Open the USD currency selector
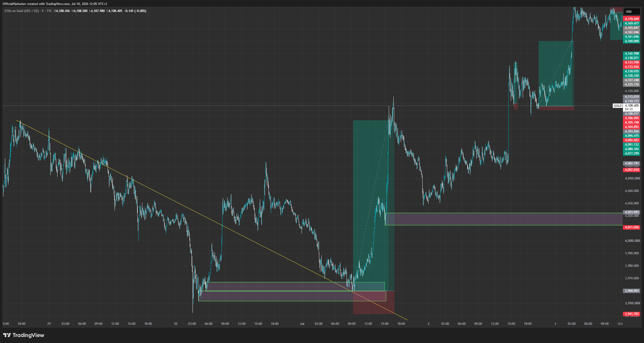 (632, 11)
